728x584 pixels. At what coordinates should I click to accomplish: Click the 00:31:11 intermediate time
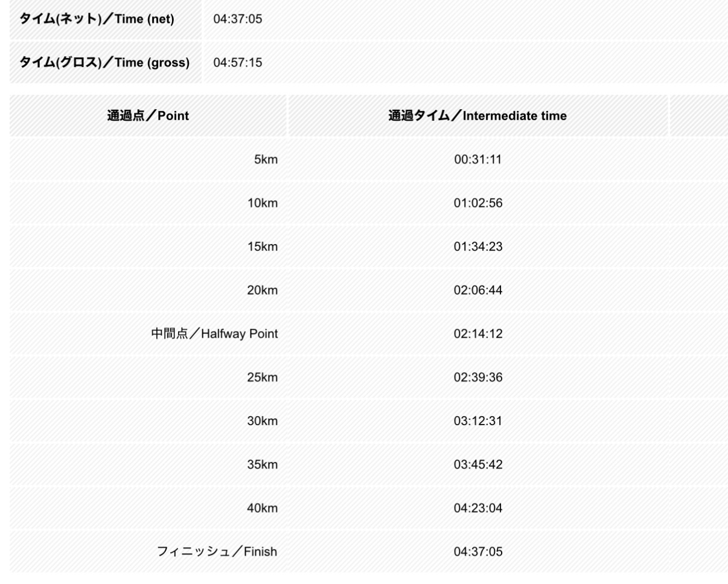477,160
